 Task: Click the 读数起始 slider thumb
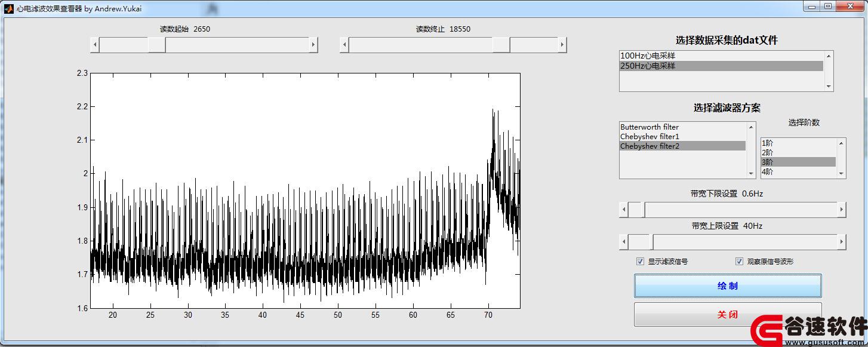coord(157,45)
